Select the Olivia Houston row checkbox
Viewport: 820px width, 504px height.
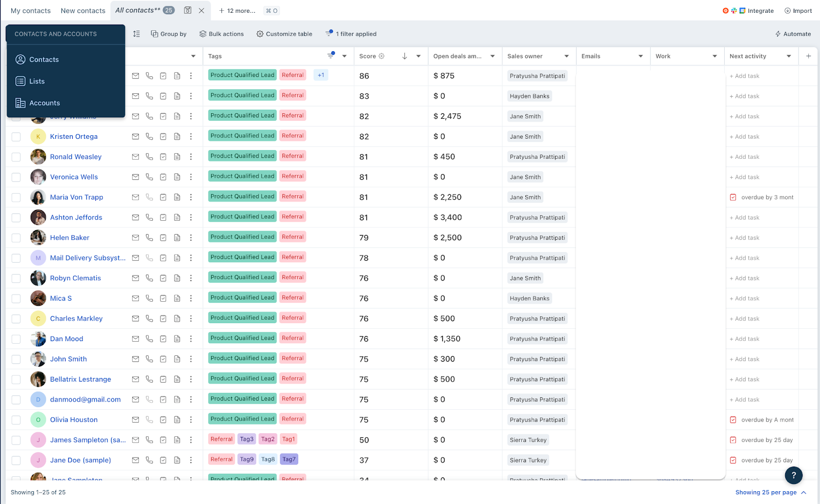(x=16, y=420)
